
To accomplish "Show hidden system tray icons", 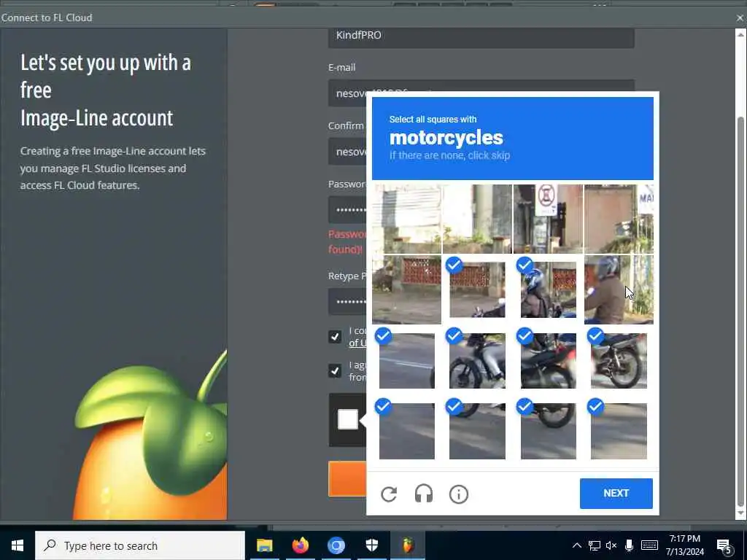I will pyautogui.click(x=576, y=545).
